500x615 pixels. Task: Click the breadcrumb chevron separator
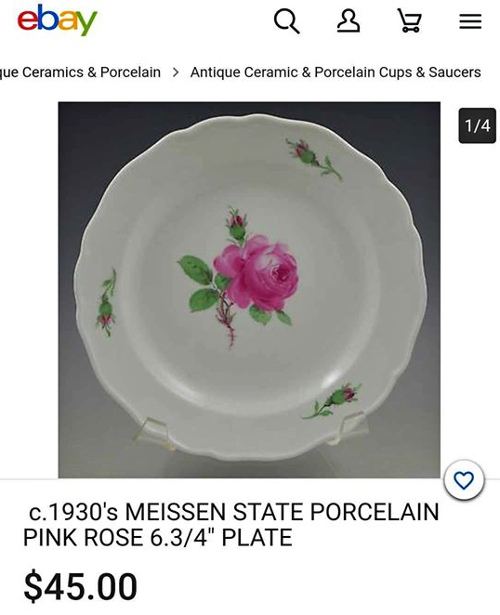tap(176, 72)
